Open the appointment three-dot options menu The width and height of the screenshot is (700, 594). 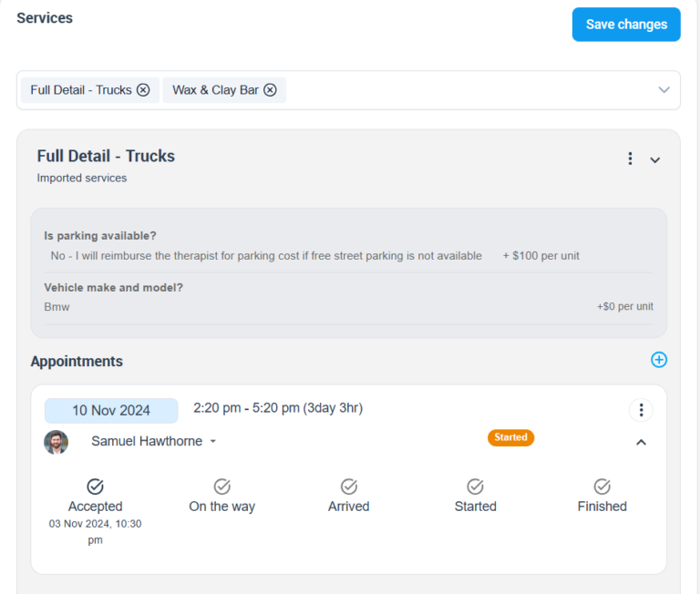pos(641,410)
